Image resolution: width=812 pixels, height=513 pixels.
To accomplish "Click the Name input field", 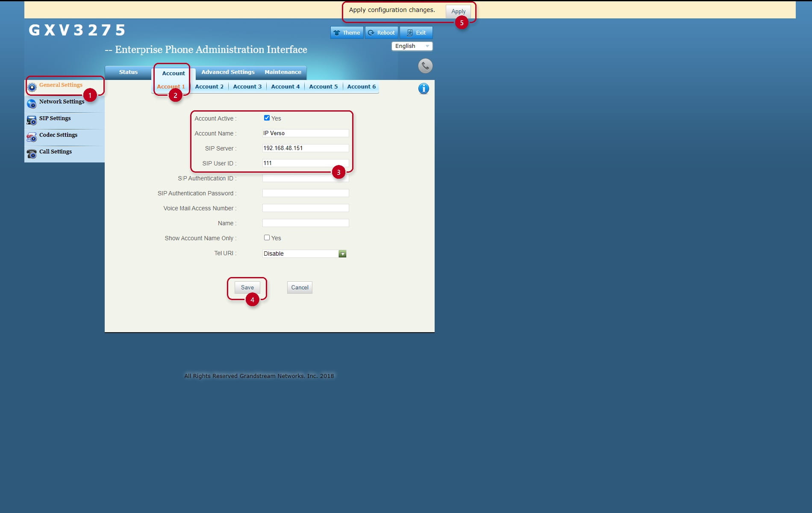I will [x=306, y=223].
